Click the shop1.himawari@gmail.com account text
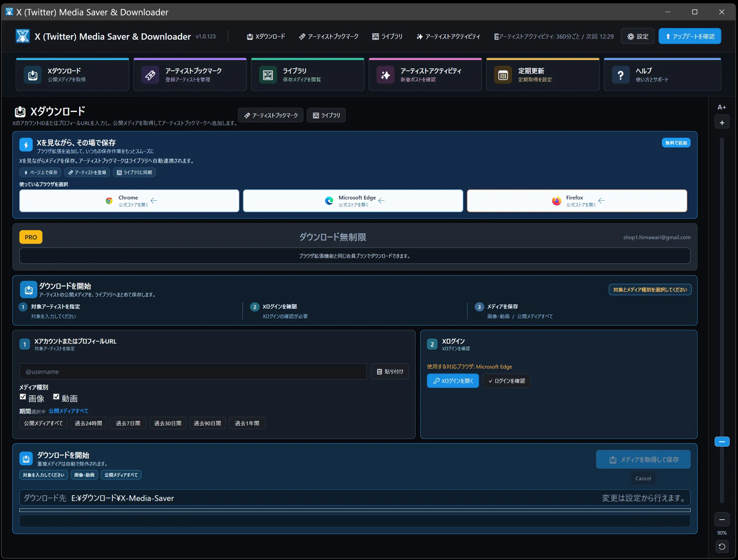 657,237
